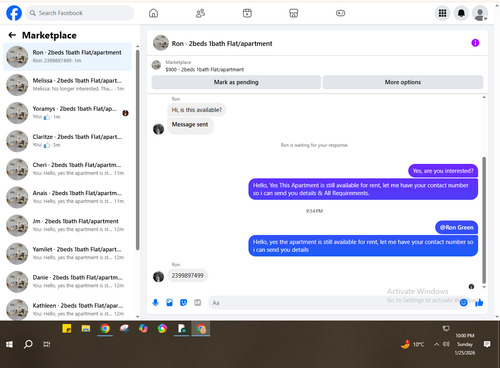Open the Melissa conversation
Viewport: 500px width, 368px height.
click(x=68, y=85)
